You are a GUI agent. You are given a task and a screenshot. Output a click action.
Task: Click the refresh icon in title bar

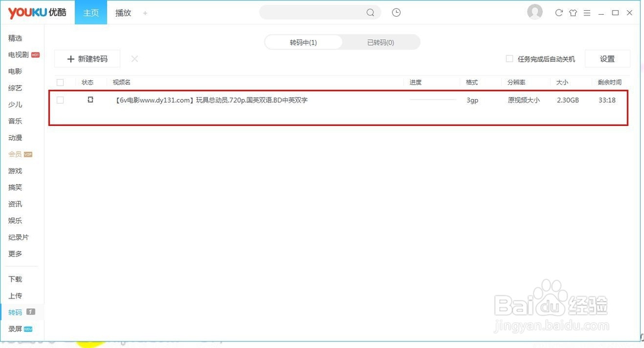558,13
